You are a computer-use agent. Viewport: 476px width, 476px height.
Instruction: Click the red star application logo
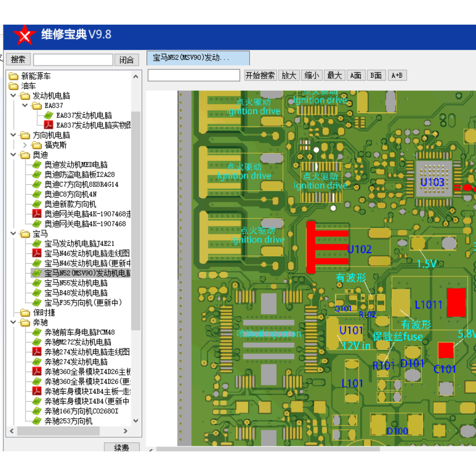click(25, 35)
